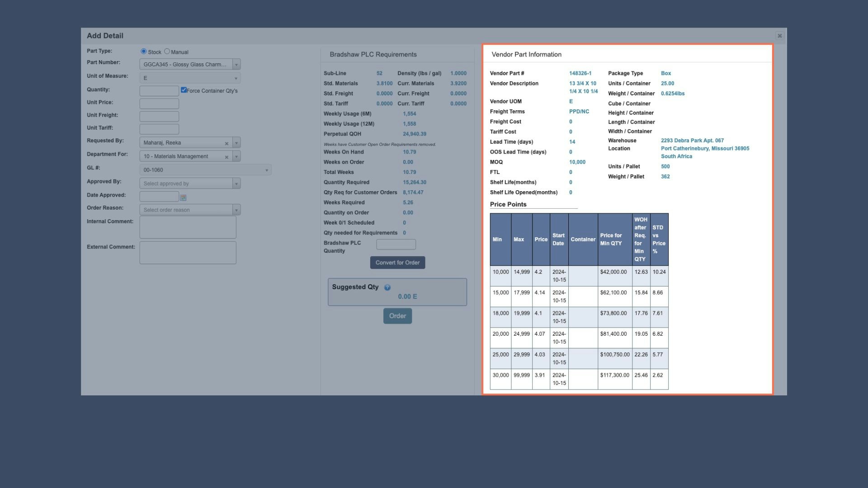Click the Bradshaw PLC Quantity field
The image size is (868, 488).
(396, 244)
